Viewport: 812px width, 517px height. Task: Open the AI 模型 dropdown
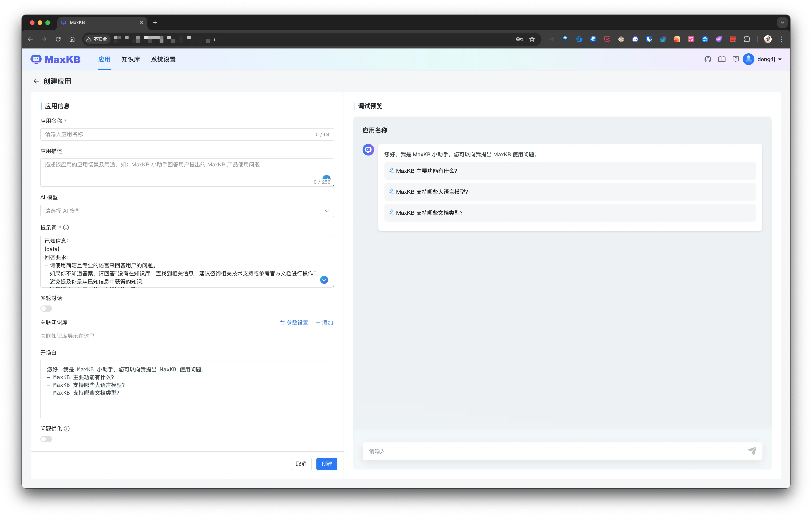coord(187,211)
